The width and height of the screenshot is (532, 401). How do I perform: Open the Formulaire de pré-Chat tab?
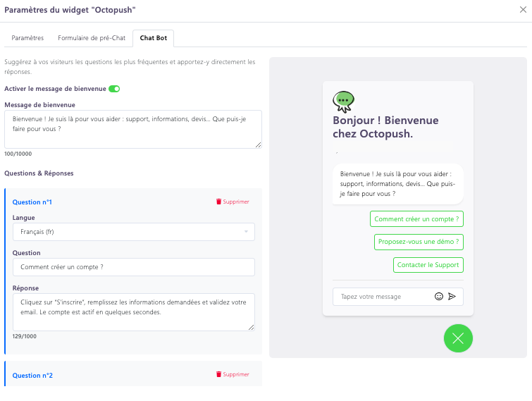(92, 38)
